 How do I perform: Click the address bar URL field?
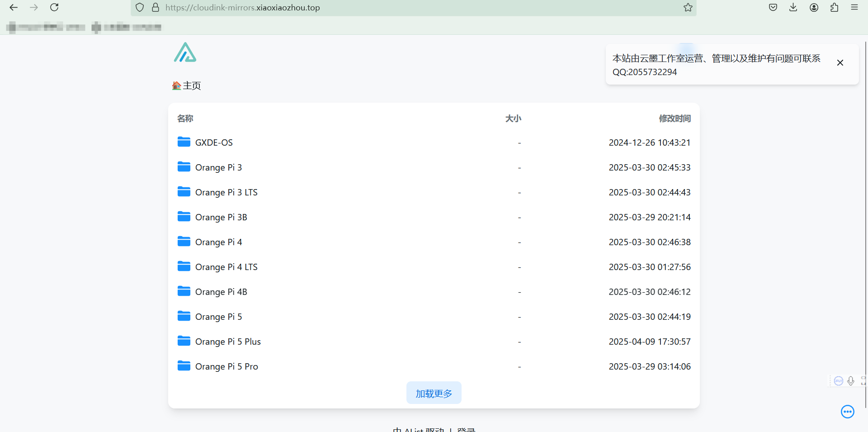(x=414, y=8)
